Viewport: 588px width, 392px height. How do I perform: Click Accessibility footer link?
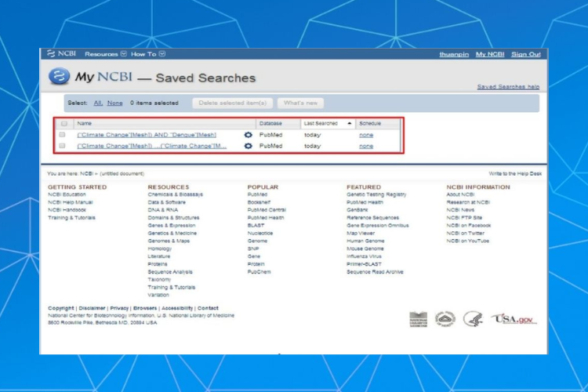point(177,308)
